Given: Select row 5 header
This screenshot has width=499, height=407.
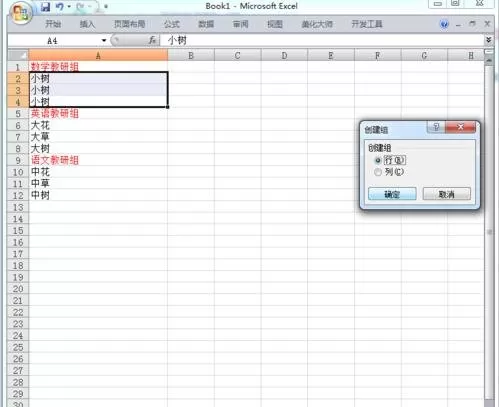Looking at the screenshot, I should point(18,114).
